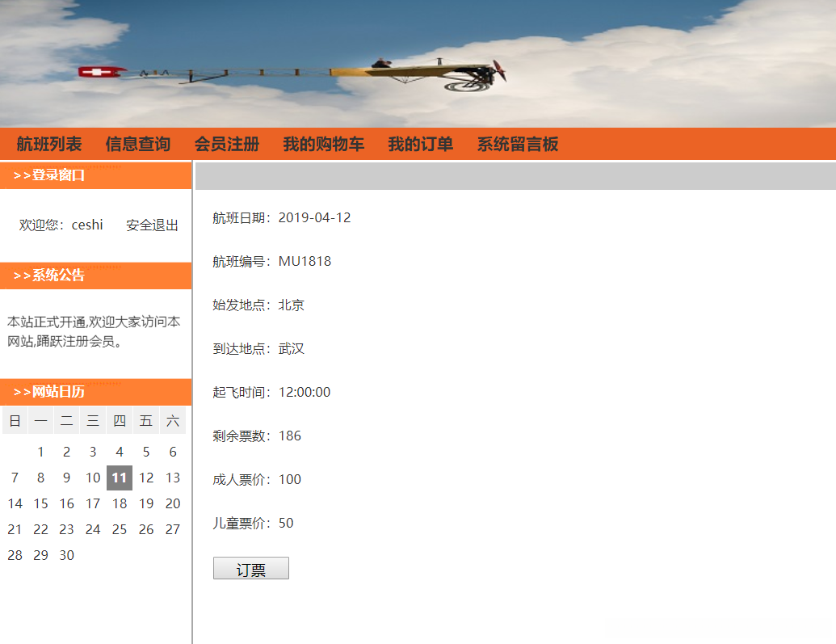Click the >>网站日历 panel header
Screen dimensions: 836x644
(x=95, y=392)
